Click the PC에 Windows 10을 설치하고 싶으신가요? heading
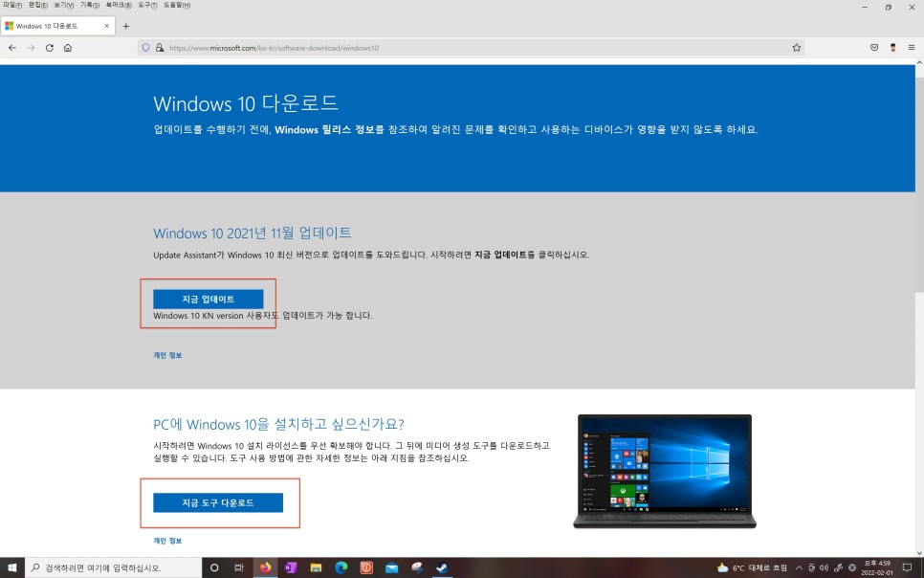 coord(278,424)
